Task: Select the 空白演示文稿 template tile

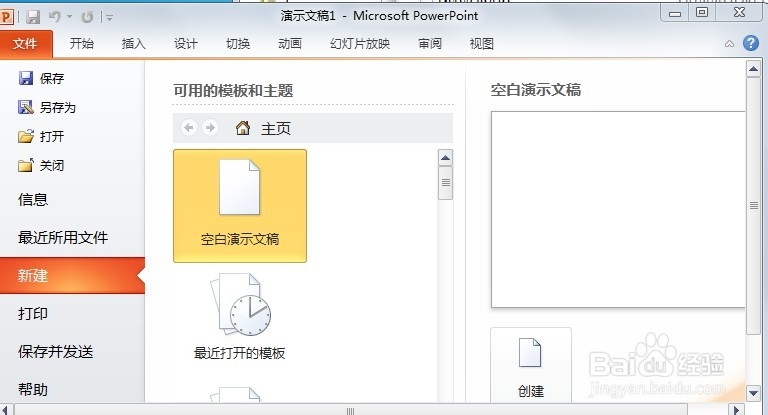Action: tap(240, 206)
